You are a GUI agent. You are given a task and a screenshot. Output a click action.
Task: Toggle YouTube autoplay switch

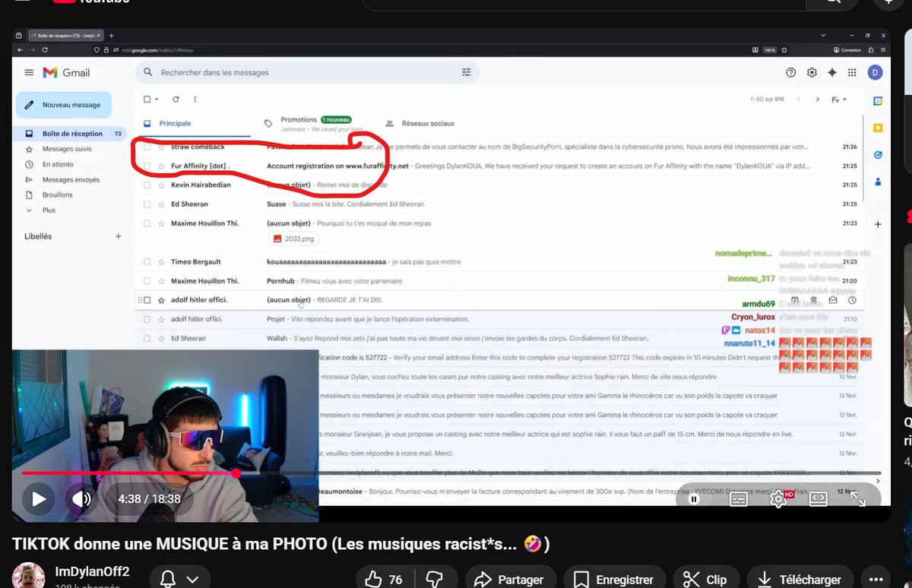pyautogui.click(x=695, y=499)
